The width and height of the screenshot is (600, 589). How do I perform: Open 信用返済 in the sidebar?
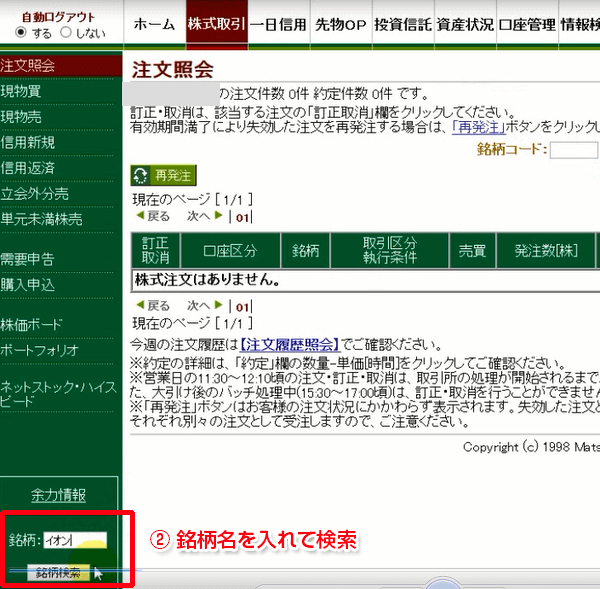[28, 168]
